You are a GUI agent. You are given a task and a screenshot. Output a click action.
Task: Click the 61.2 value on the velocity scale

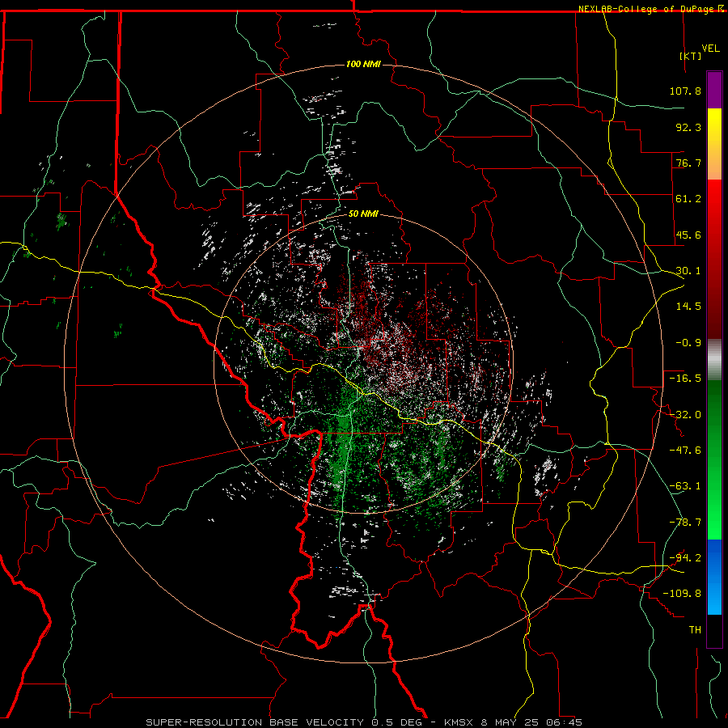tap(688, 199)
